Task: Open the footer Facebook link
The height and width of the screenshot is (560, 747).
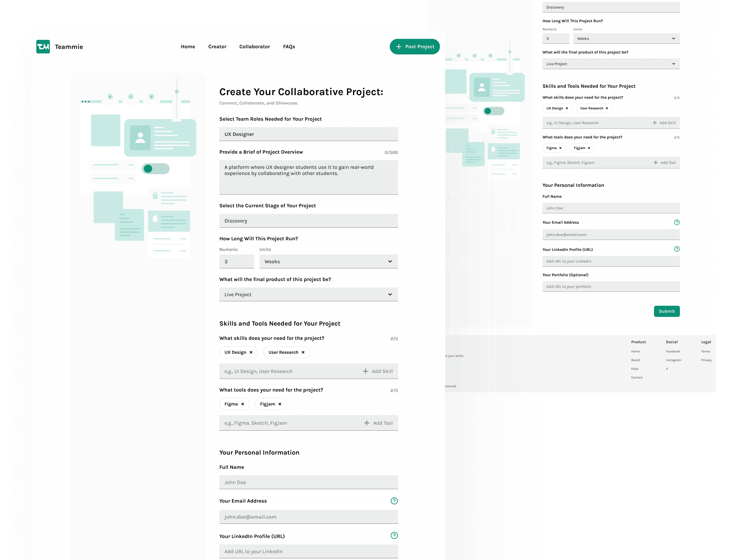Action: 673,351
